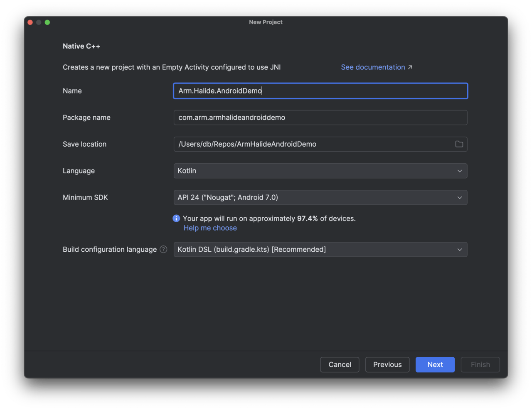This screenshot has width=532, height=410.
Task: Open the Language dropdown showing Kotlin
Action: click(x=320, y=171)
